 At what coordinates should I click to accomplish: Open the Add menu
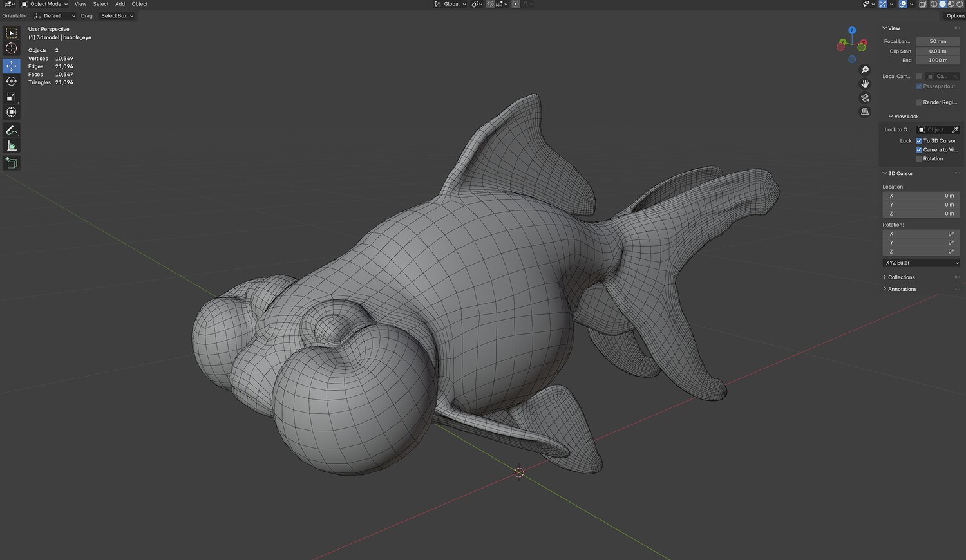(x=120, y=4)
